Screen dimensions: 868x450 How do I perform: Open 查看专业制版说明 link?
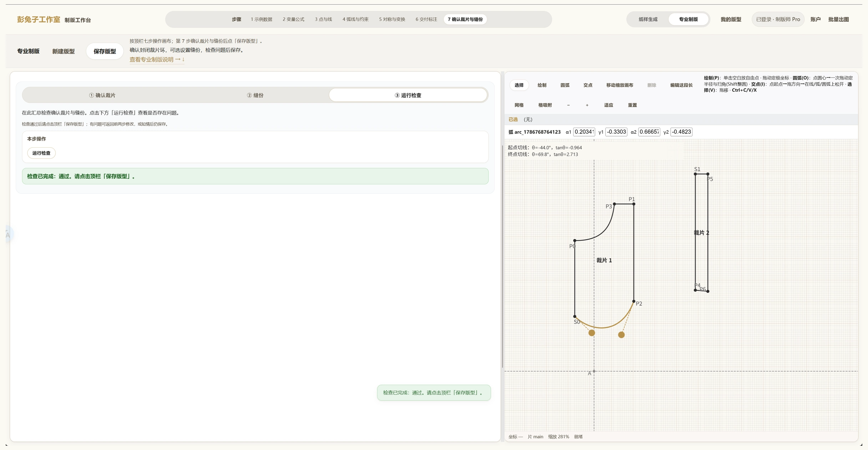tap(157, 60)
